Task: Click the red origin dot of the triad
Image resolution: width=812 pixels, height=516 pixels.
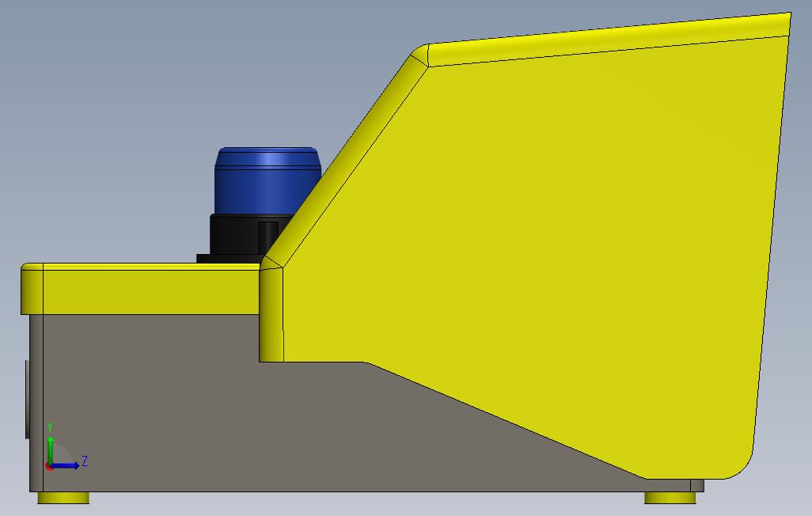Action: pyautogui.click(x=49, y=467)
